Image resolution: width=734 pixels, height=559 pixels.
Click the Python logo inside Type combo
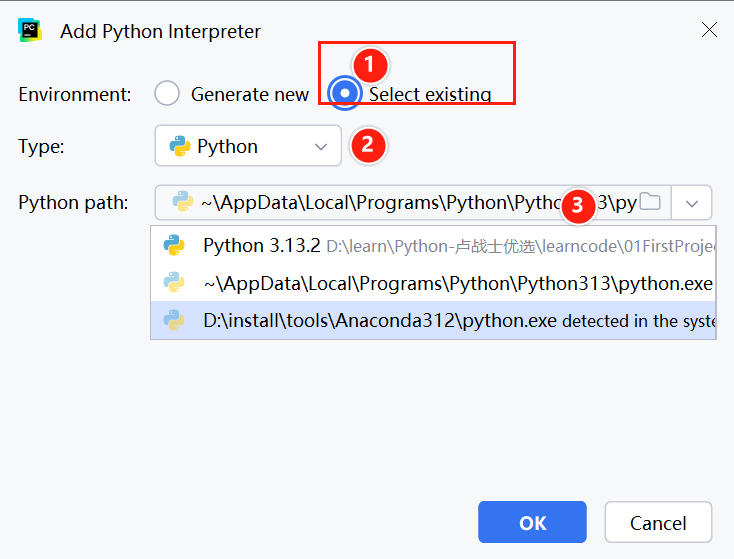click(x=180, y=146)
